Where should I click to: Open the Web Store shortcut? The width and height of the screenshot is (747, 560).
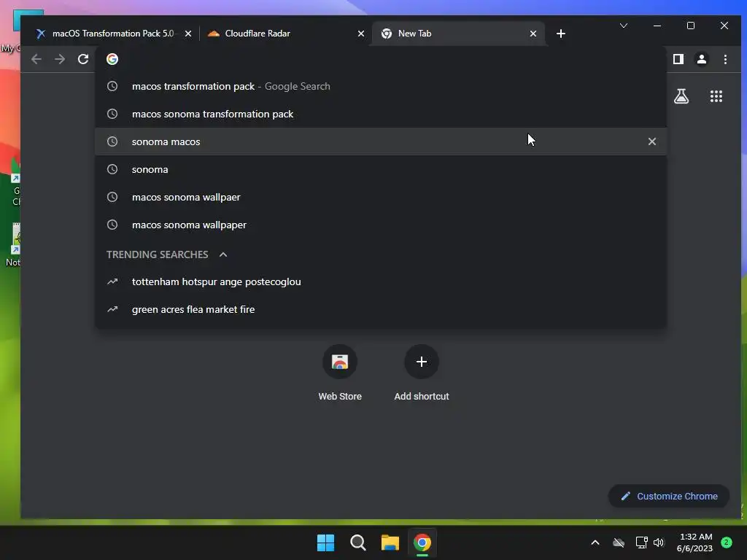[x=340, y=373]
